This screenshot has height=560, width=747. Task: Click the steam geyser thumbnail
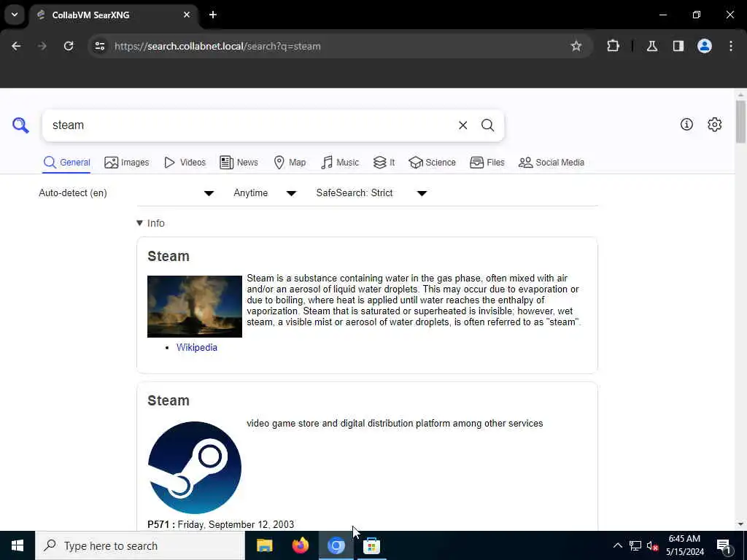pos(194,306)
